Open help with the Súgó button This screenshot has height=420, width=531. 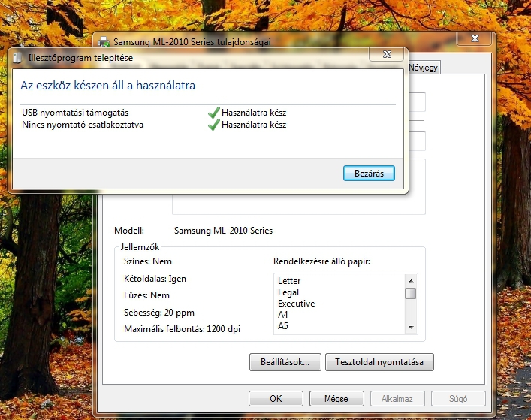tap(458, 399)
